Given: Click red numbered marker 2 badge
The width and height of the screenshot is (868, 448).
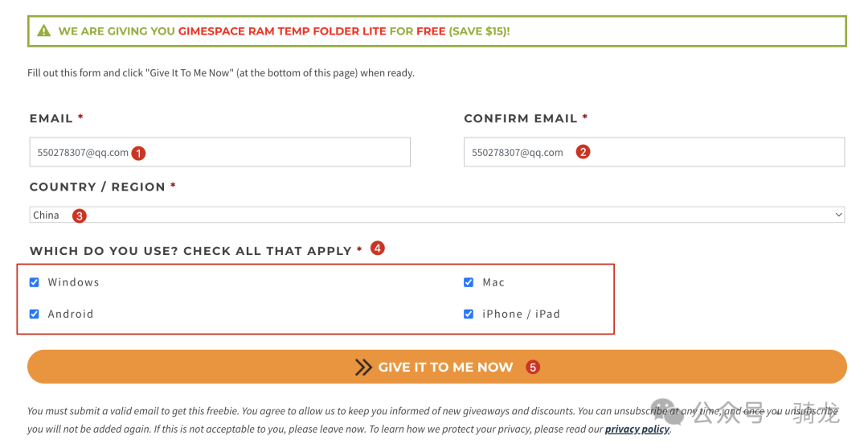Looking at the screenshot, I should point(583,152).
